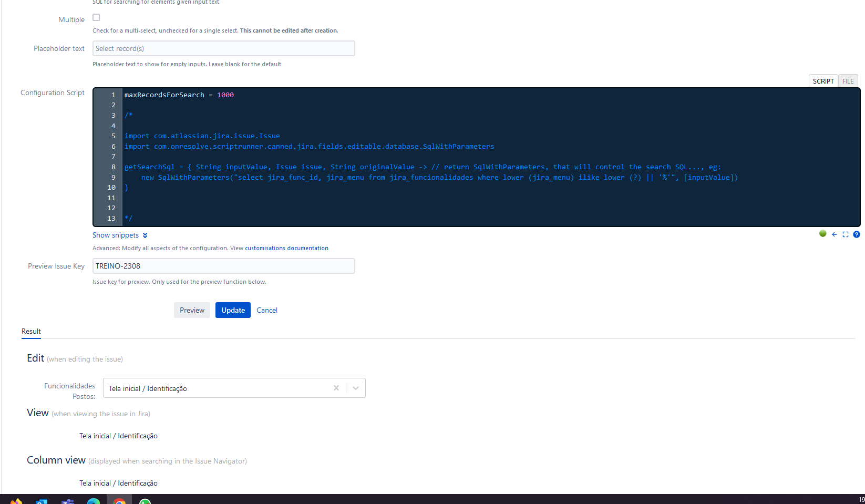Launch Firefox from the taskbar

(x=16, y=500)
